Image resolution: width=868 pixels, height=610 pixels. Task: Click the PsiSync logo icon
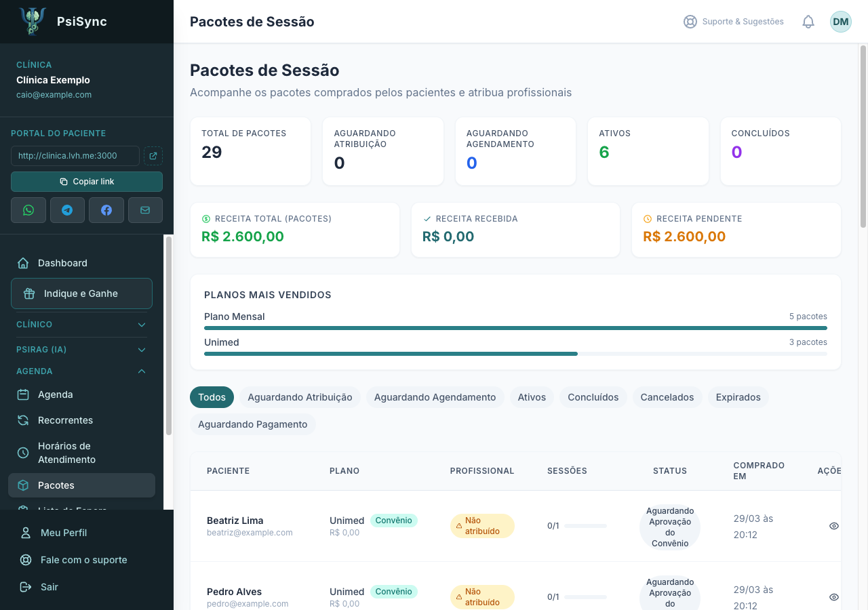click(x=33, y=21)
